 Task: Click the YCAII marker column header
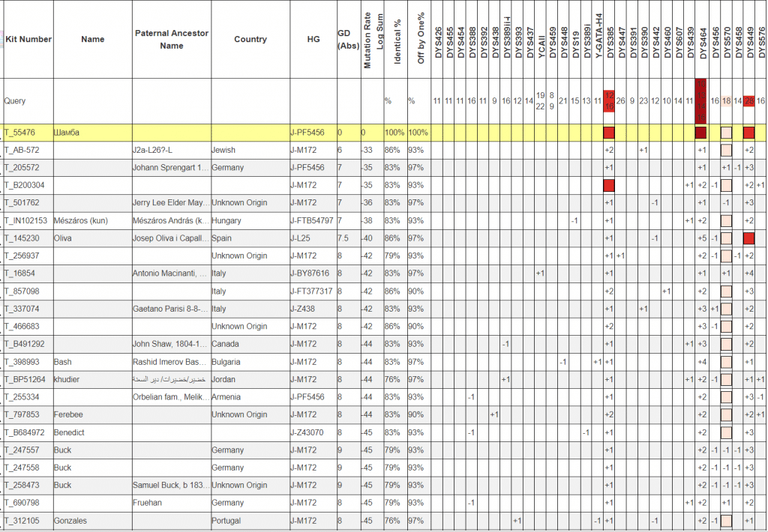point(541,45)
